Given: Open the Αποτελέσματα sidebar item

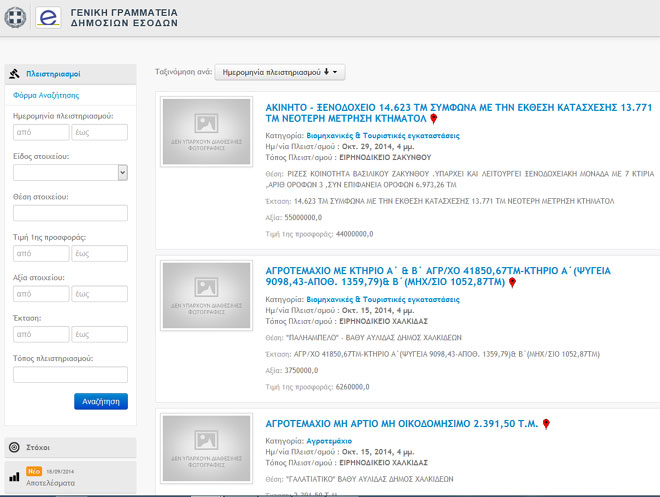Looking at the screenshot, I should pyautogui.click(x=50, y=483).
